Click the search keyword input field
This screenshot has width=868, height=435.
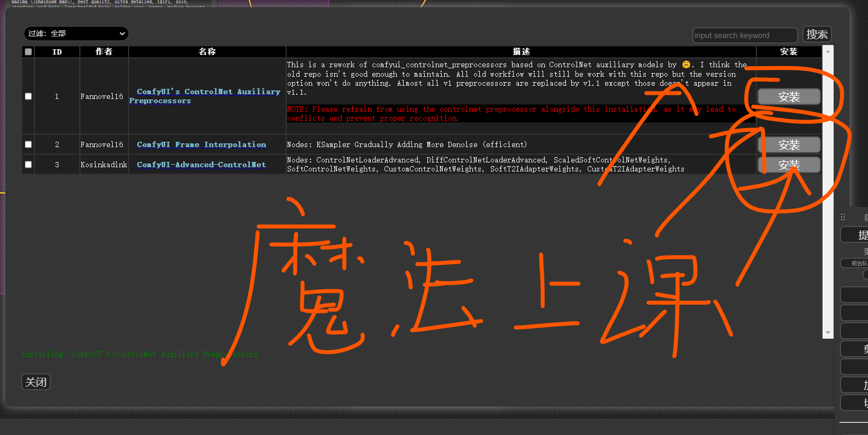tap(745, 35)
